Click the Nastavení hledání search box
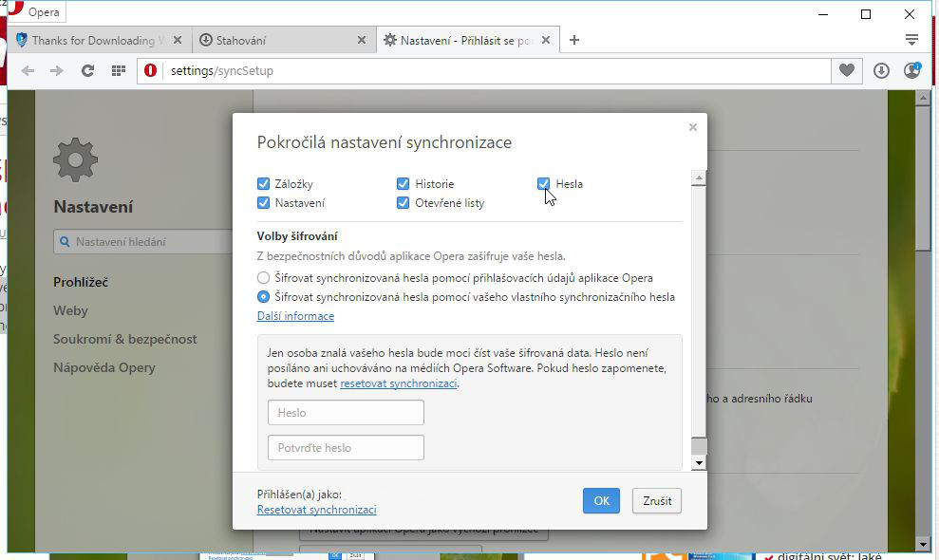The height and width of the screenshot is (560, 939). [x=143, y=242]
